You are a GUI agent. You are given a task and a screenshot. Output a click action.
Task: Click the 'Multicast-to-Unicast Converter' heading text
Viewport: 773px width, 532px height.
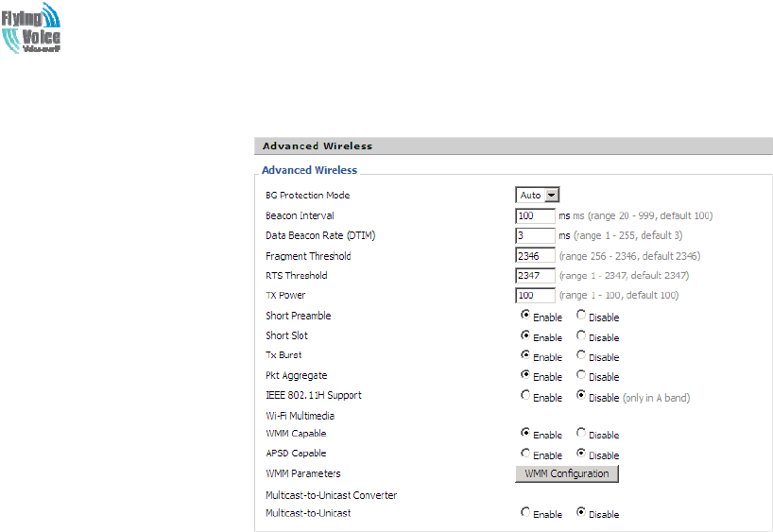tap(332, 495)
